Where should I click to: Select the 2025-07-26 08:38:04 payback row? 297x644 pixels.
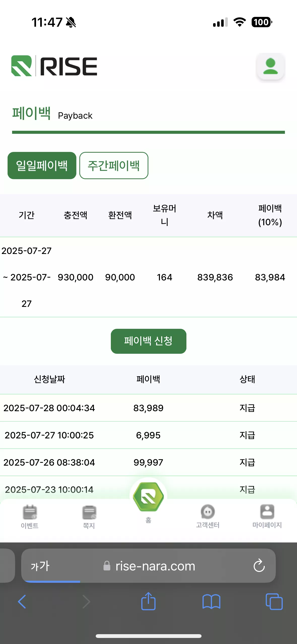pyautogui.click(x=148, y=462)
